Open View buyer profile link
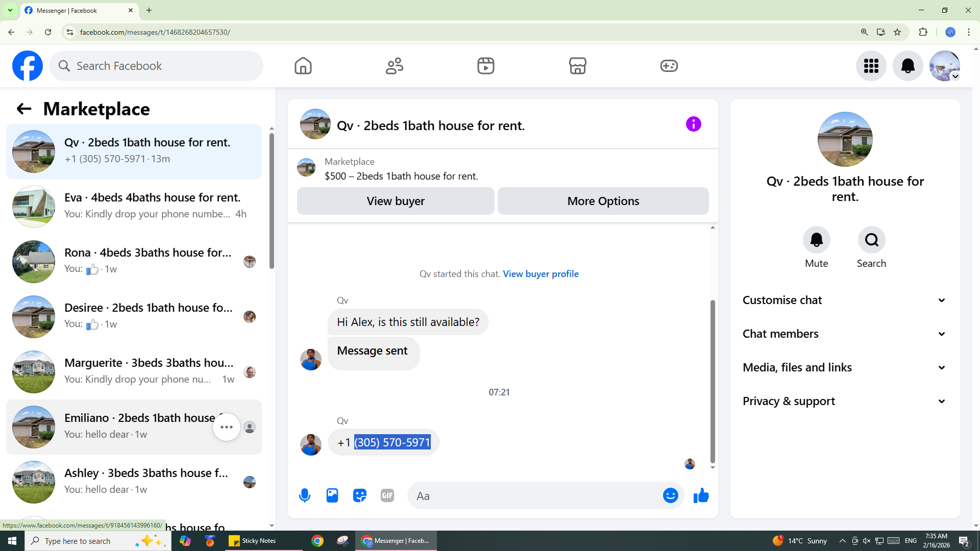 click(541, 274)
